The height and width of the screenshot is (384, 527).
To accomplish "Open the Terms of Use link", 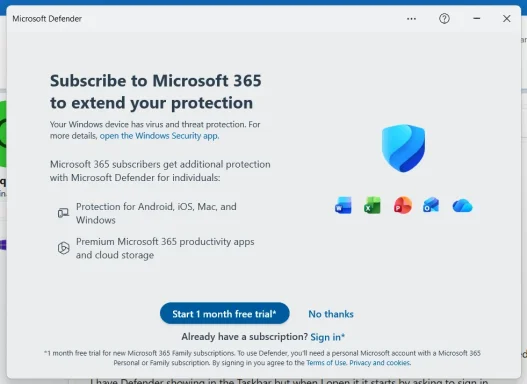I will click(326, 363).
